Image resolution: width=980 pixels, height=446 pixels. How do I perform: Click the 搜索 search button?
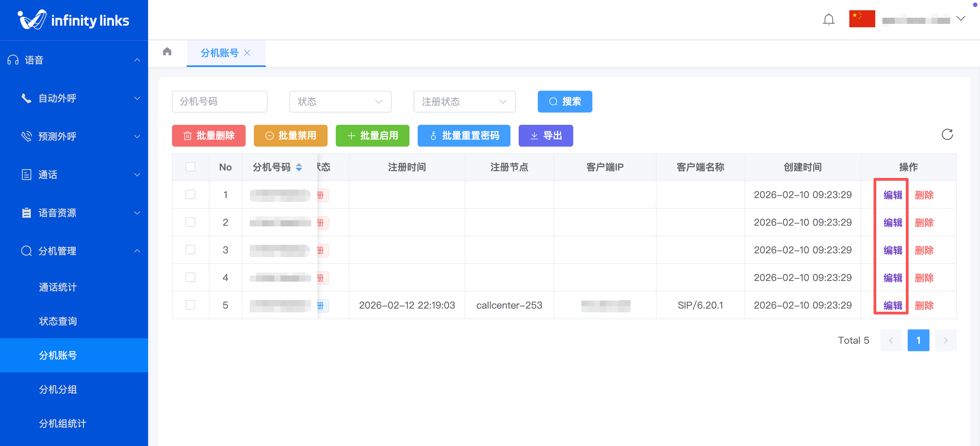(x=565, y=102)
